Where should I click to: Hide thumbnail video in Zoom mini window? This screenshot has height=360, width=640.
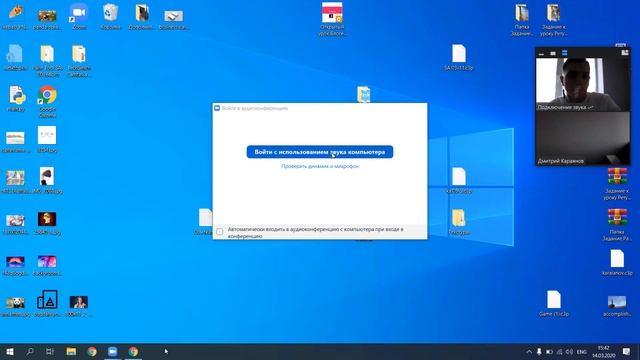click(541, 53)
